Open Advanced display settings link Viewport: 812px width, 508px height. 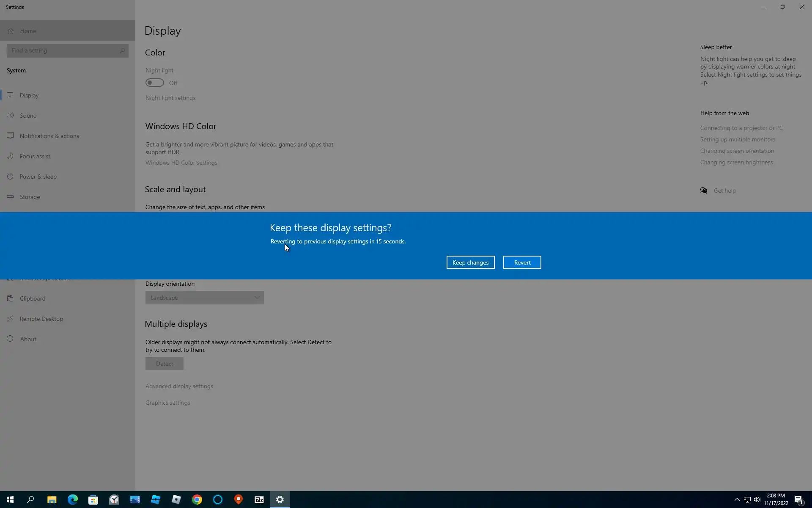tap(179, 386)
